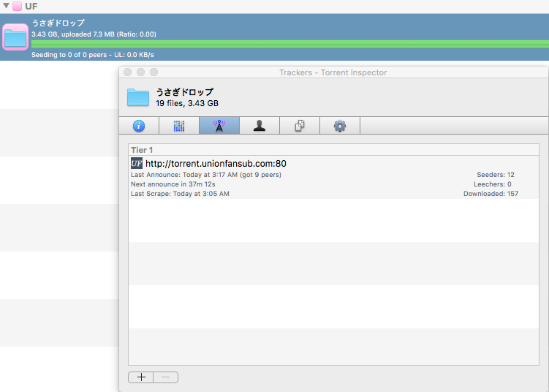Click the 'Seeders: 12' value
Viewport: 549px width, 392px height.
coord(496,175)
